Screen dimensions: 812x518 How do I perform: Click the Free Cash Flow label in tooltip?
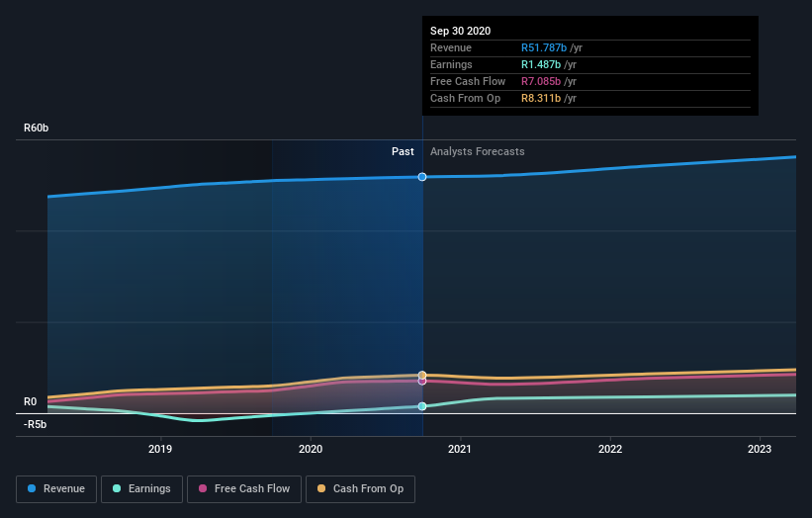[468, 81]
